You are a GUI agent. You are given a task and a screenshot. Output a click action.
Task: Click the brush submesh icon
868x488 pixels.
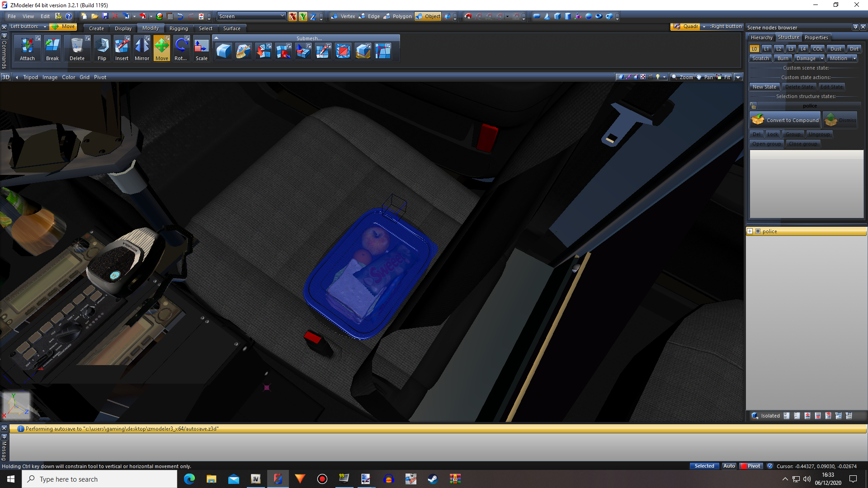243,51
